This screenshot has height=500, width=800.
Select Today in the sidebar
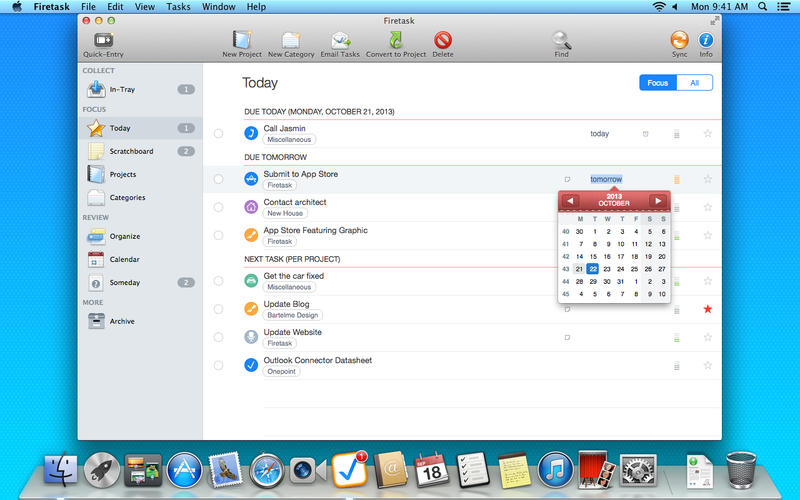(140, 128)
